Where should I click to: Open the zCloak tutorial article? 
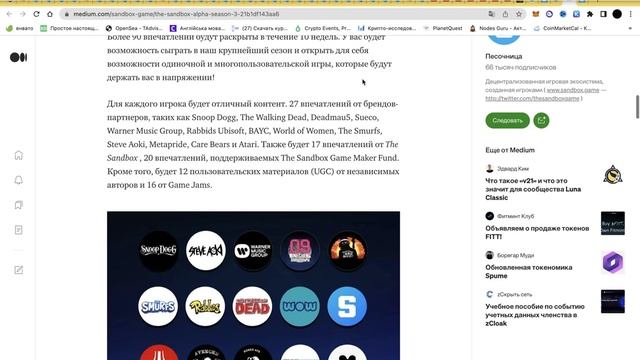[535, 315]
